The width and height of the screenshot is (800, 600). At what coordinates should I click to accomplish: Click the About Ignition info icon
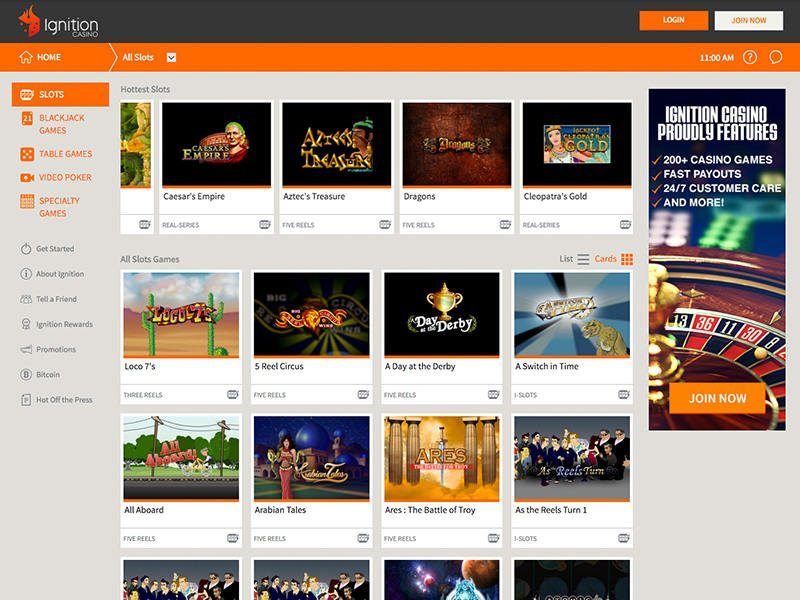click(26, 274)
